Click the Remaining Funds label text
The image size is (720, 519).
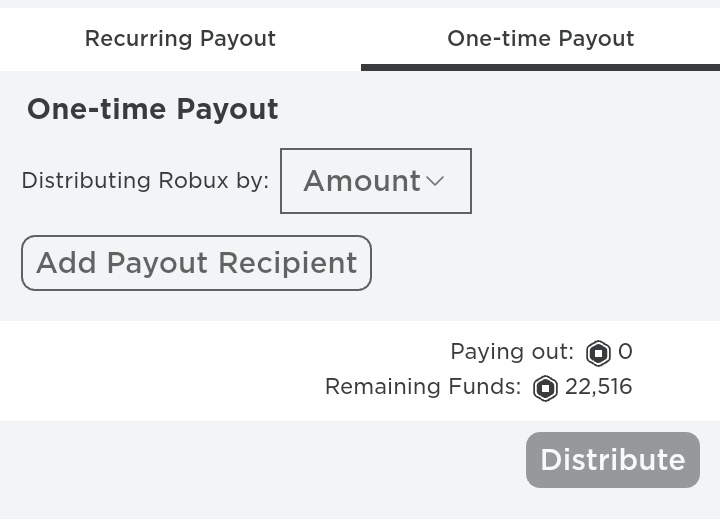point(423,387)
